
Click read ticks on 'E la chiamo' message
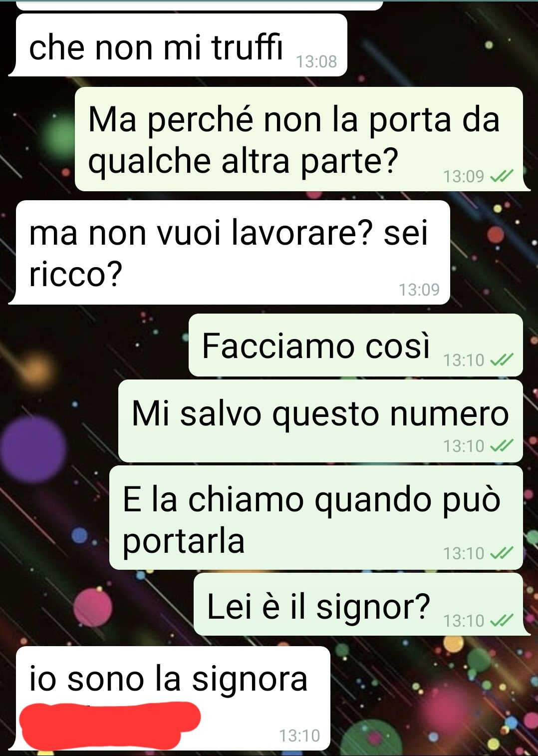(x=502, y=553)
